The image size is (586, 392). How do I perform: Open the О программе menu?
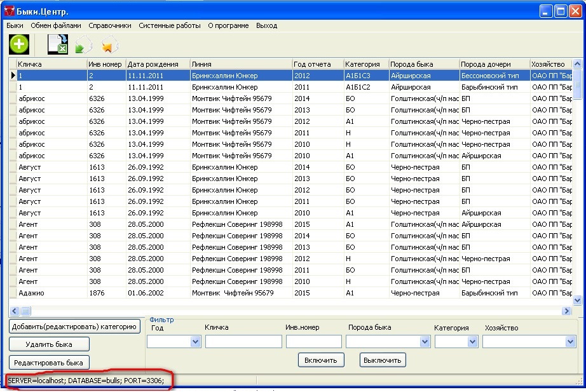(x=228, y=25)
